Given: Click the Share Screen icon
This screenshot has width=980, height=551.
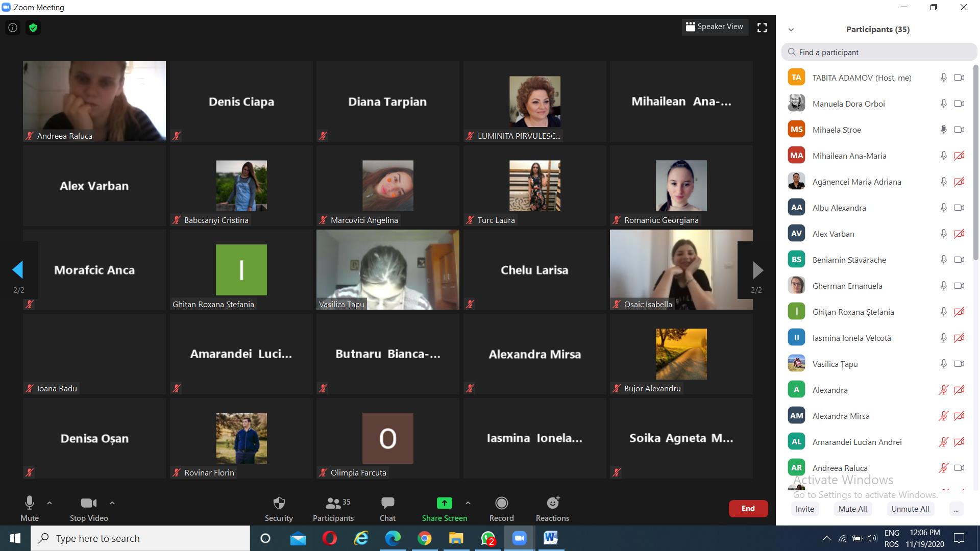Looking at the screenshot, I should tap(444, 504).
